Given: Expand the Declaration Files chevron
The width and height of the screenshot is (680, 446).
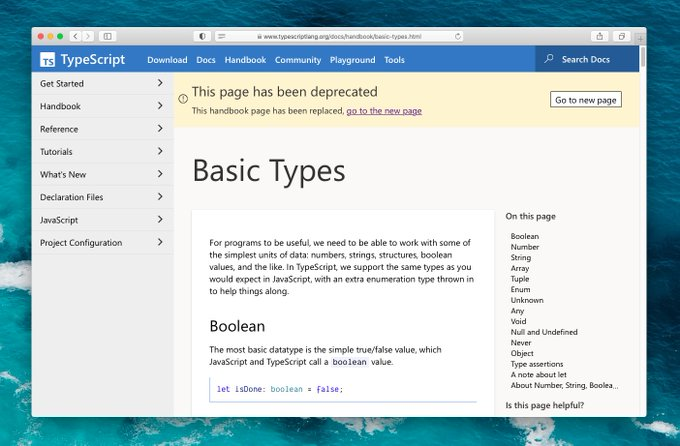Looking at the screenshot, I should (160, 197).
